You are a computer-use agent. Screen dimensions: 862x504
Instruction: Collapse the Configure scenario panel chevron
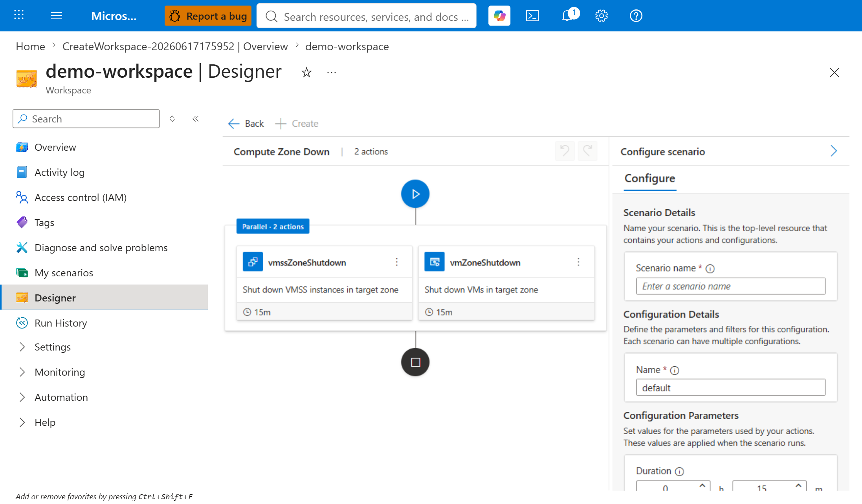click(x=834, y=151)
